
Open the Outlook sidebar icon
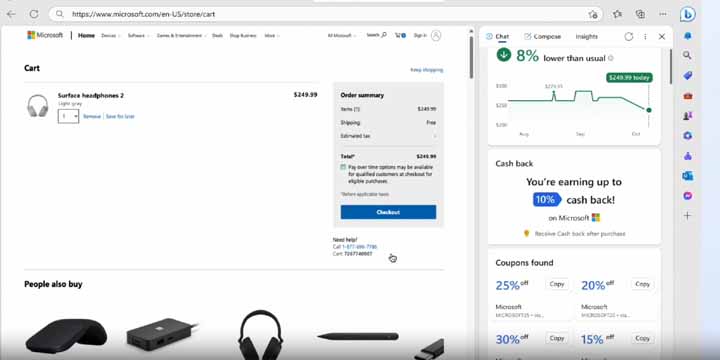(687, 176)
